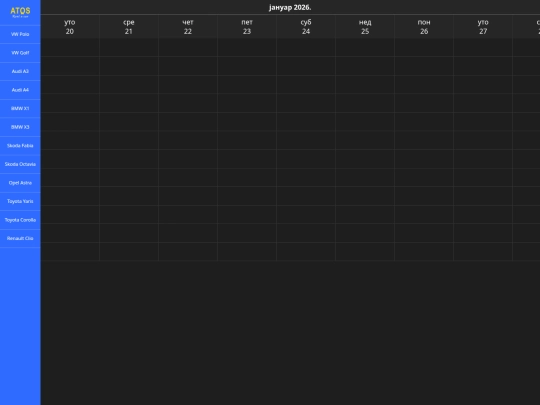Open the Audi A3 vehicle row
Image resolution: width=540 pixels, height=405 pixels.
[x=20, y=72]
